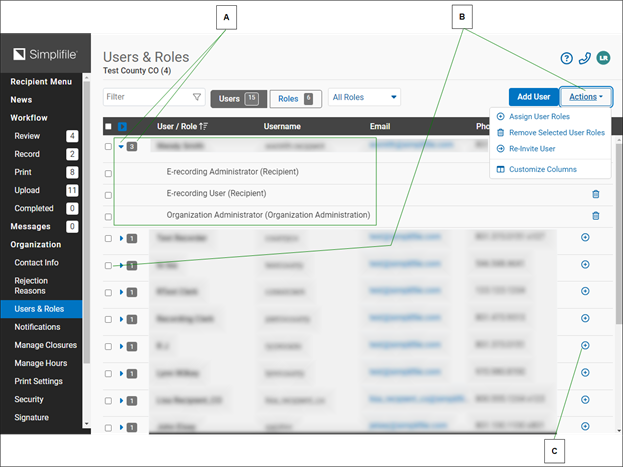The width and height of the screenshot is (623, 467).
Task: Toggle the select-all checkbox in table header
Action: (x=108, y=126)
